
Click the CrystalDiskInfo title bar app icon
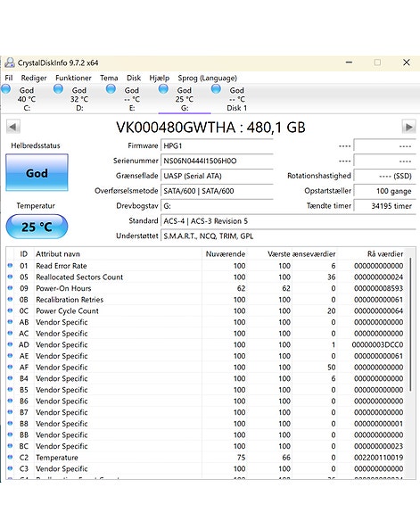tap(10, 62)
